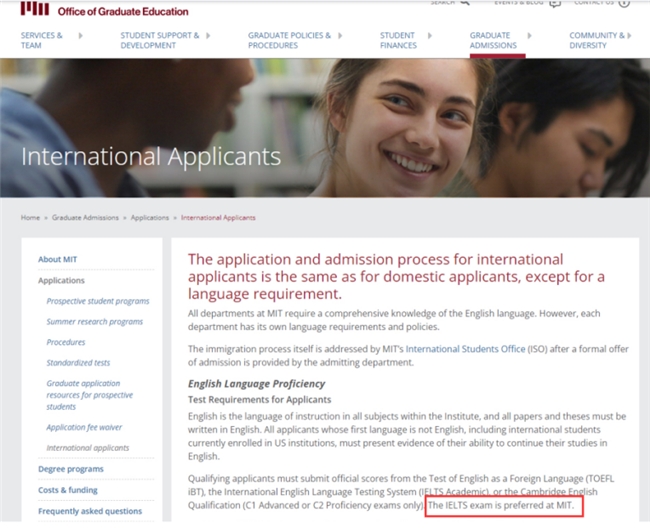
Task: Open the Student Finances menu
Action: click(398, 40)
